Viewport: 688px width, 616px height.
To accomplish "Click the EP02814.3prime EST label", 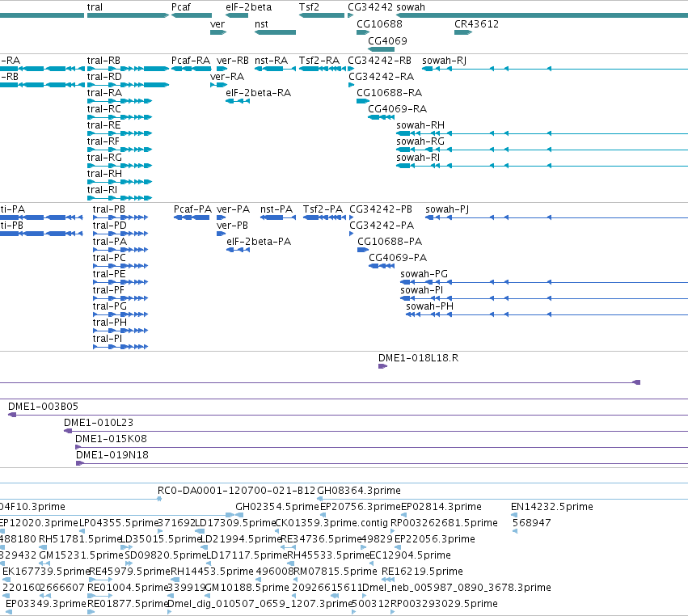I will click(441, 507).
